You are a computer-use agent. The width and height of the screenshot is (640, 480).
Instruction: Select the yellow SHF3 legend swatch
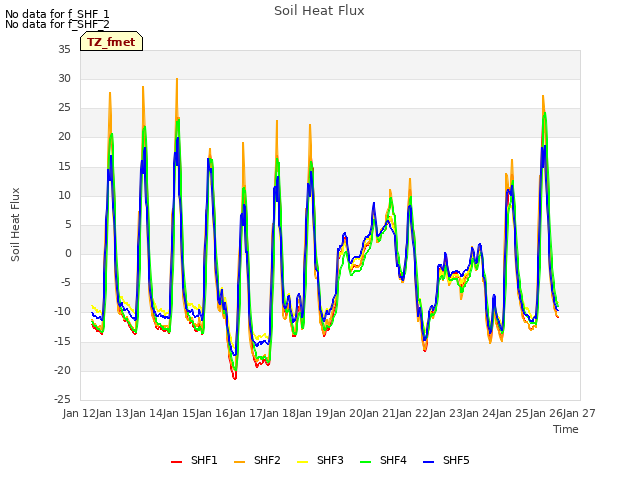tap(302, 462)
